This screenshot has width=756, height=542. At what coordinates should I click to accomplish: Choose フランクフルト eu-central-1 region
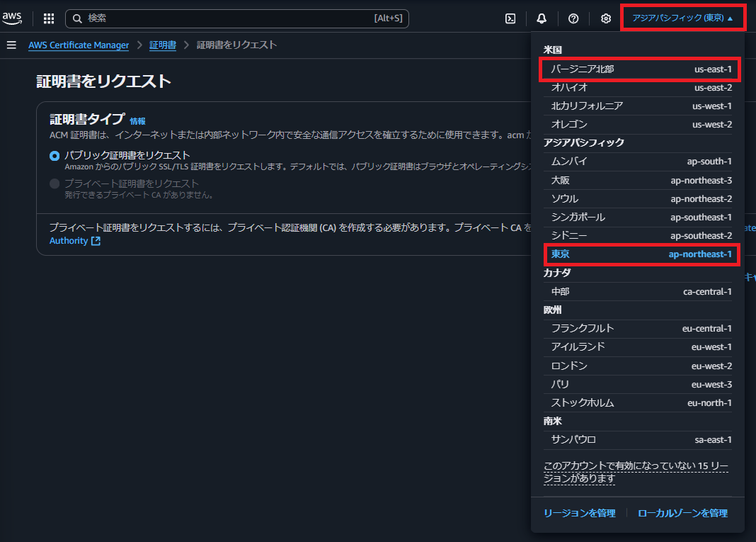[x=638, y=328]
